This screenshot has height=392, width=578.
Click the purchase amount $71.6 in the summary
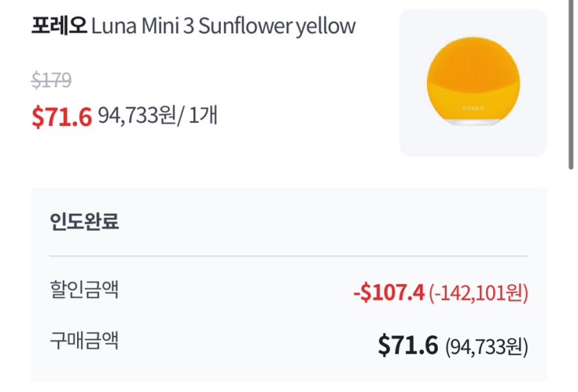point(408,345)
